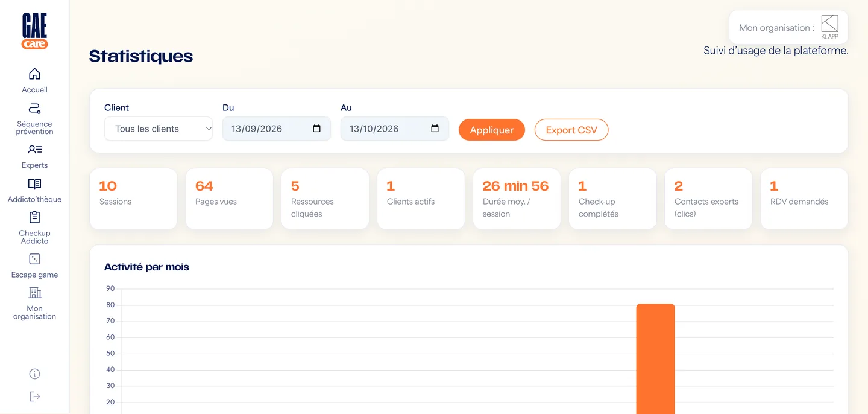Screen dimensions: 868x414
Task: Click the KLAPP organisation logo
Action: click(x=830, y=28)
